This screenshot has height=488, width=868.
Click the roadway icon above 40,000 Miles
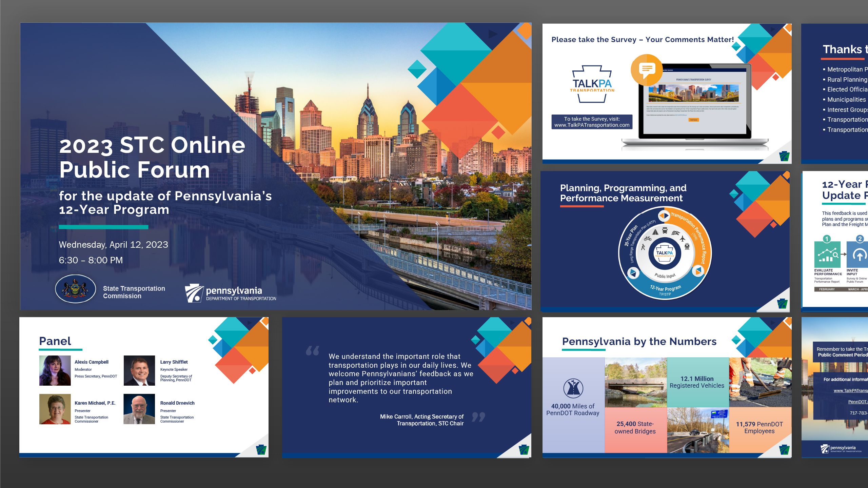click(x=573, y=388)
